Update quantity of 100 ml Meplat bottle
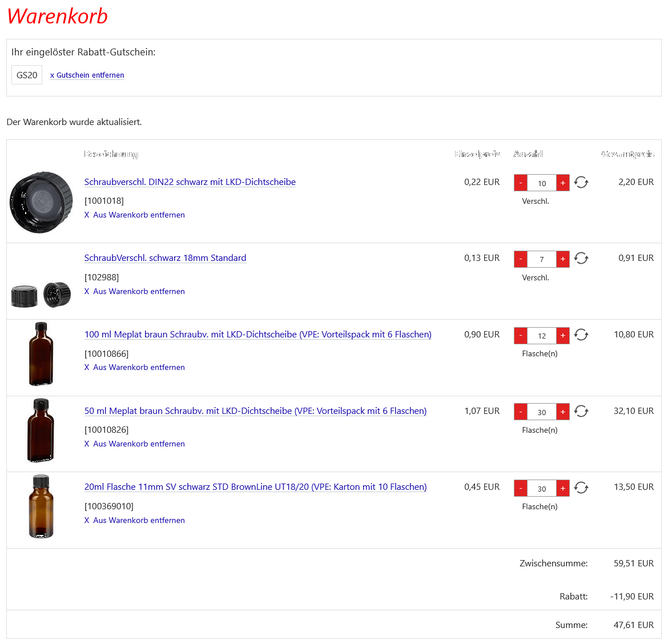The width and height of the screenshot is (668, 644). tap(581, 335)
